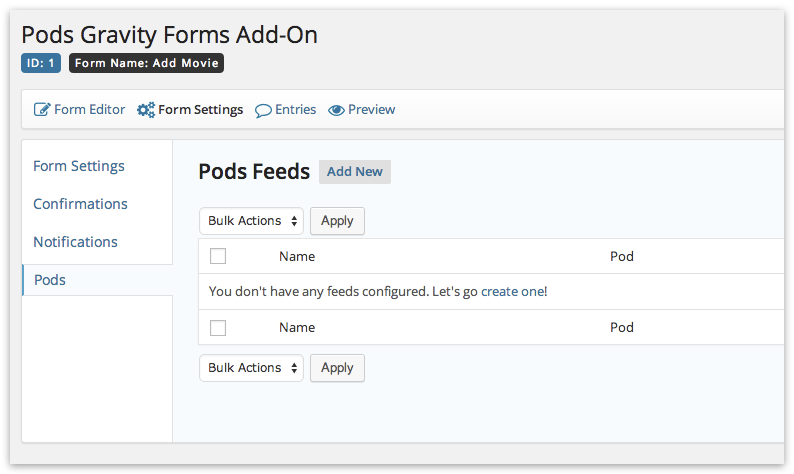Click the Form Settings gears icon

tap(146, 110)
